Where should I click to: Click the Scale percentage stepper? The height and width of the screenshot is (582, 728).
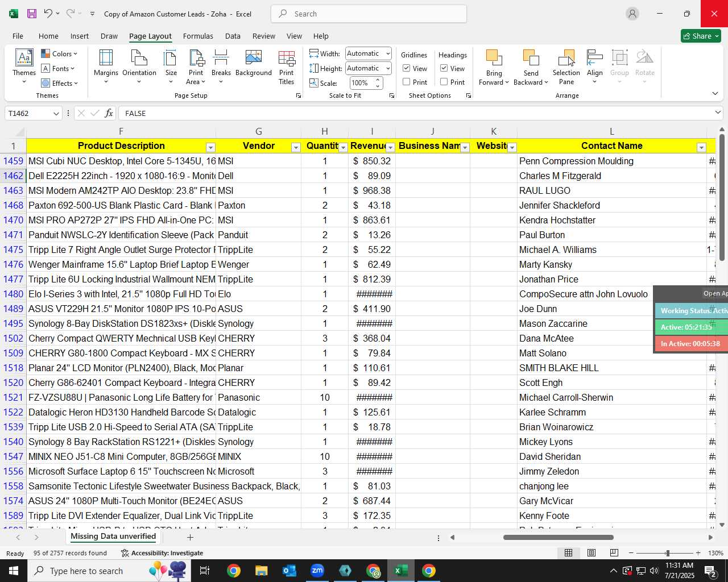(378, 83)
